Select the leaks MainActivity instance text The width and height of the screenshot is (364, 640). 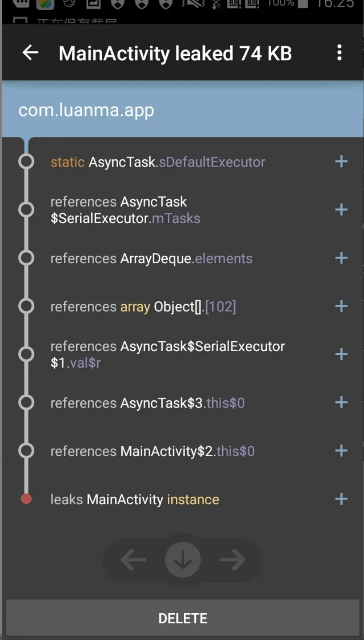coord(135,499)
